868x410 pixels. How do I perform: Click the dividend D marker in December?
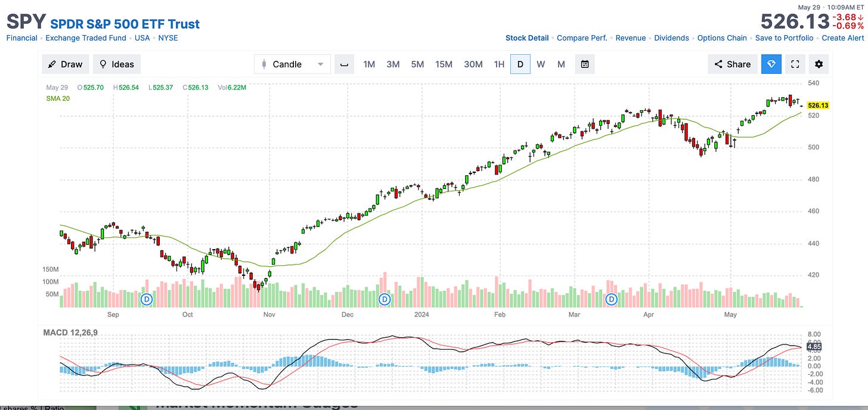[385, 299]
